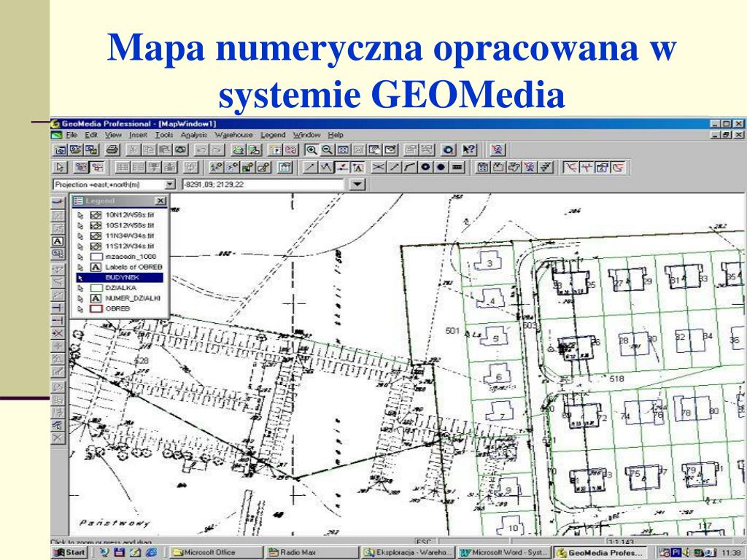Image resolution: width=747 pixels, height=560 pixels.
Task: Click the double horizontal line tool icon
Action: 457,167
